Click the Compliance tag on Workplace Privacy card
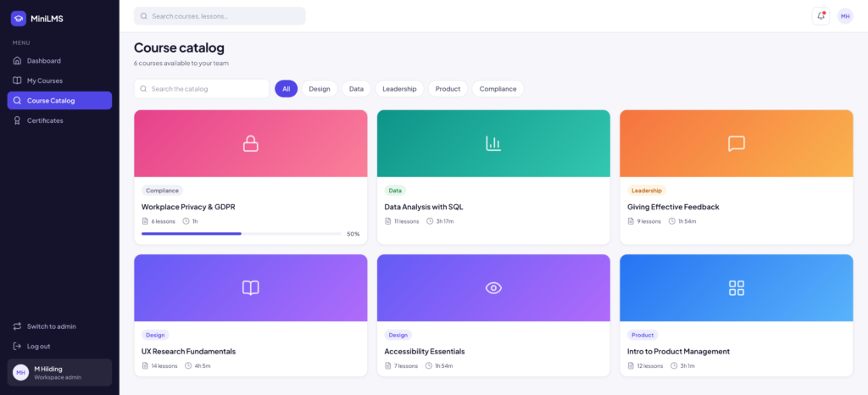The width and height of the screenshot is (868, 395). 162,191
